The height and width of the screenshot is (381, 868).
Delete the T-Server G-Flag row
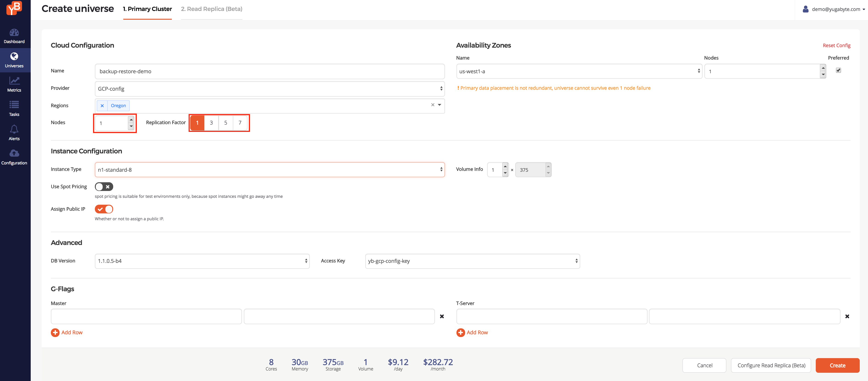coord(847,316)
